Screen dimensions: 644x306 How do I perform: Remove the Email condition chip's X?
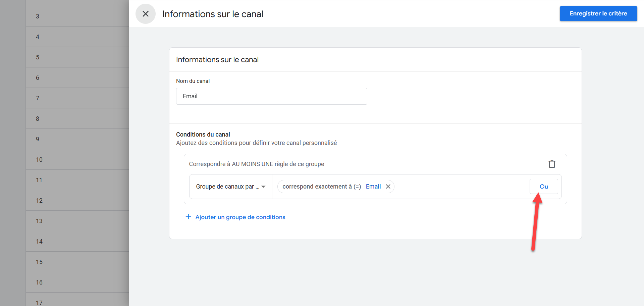(388, 187)
